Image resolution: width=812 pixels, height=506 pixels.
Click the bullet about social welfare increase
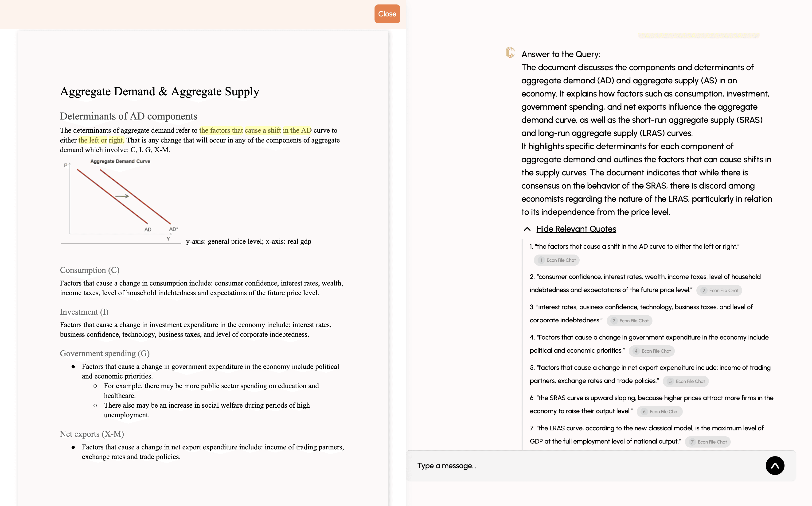(x=207, y=410)
